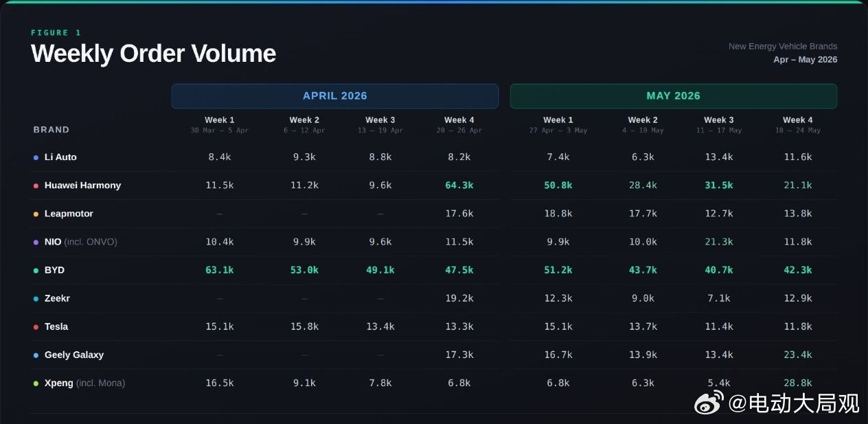868x424 pixels.
Task: Select the MAY 2026 header banner
Action: coord(674,96)
